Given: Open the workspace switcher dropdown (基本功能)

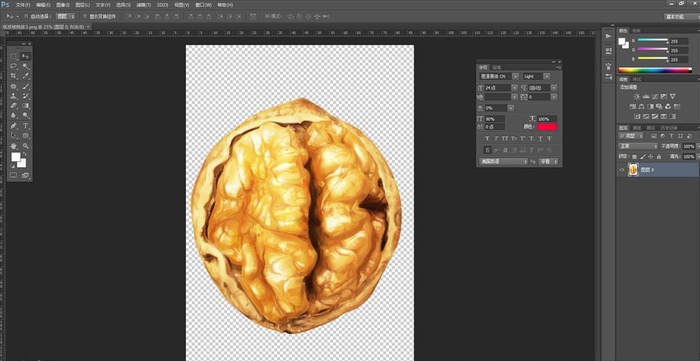Looking at the screenshot, I should (681, 17).
